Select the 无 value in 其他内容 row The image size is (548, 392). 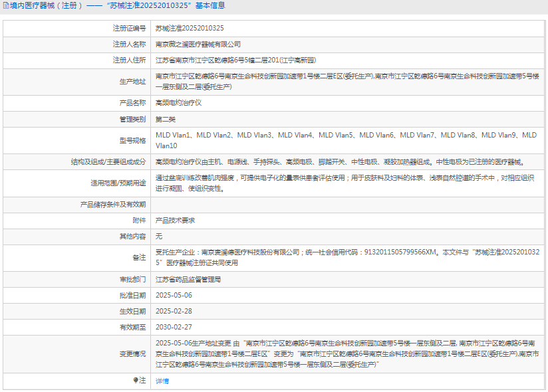(159, 237)
